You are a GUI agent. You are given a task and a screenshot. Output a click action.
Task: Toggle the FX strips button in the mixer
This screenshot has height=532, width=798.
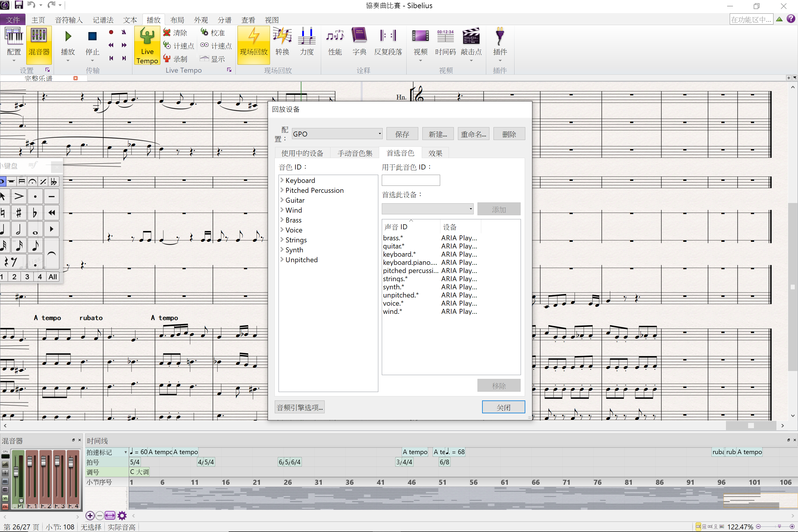pyautogui.click(x=5, y=507)
